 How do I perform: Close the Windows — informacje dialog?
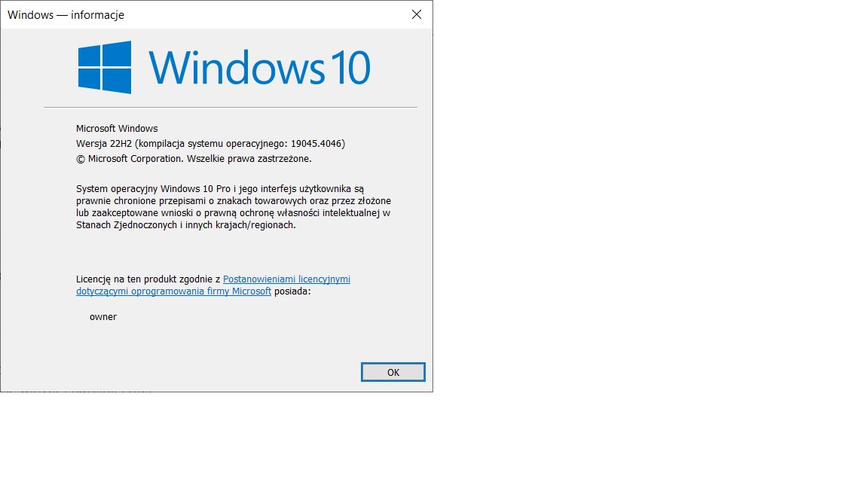pyautogui.click(x=416, y=14)
